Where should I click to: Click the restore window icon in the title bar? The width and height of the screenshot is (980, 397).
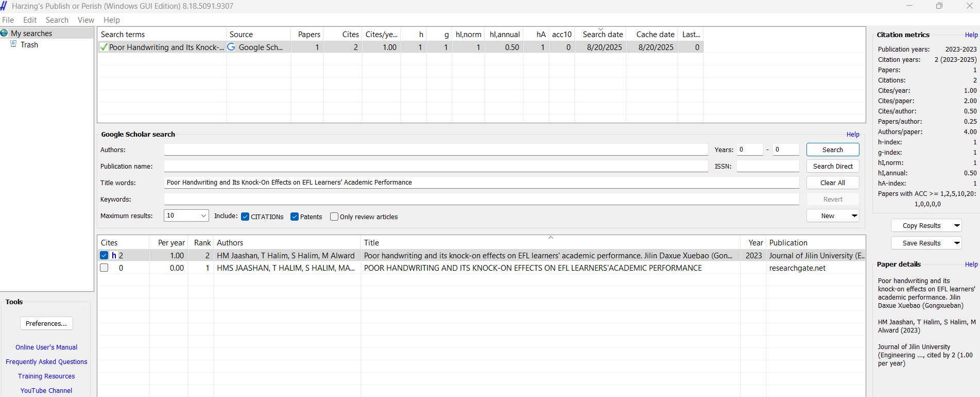[939, 6]
